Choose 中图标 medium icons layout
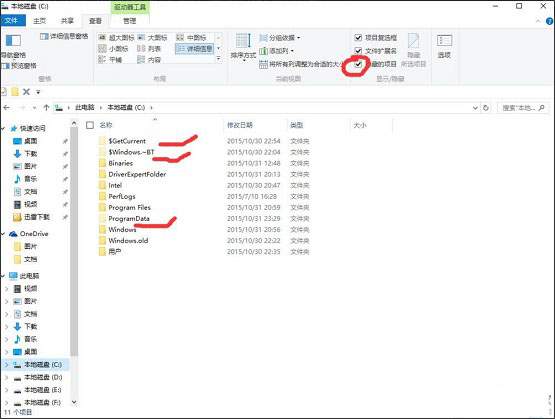The width and height of the screenshot is (555, 419). (191, 38)
